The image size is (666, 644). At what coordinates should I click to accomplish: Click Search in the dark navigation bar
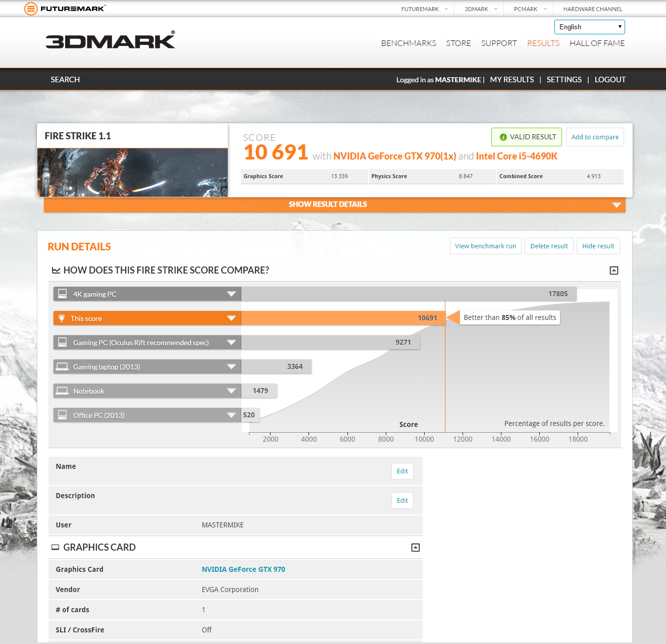tap(65, 80)
